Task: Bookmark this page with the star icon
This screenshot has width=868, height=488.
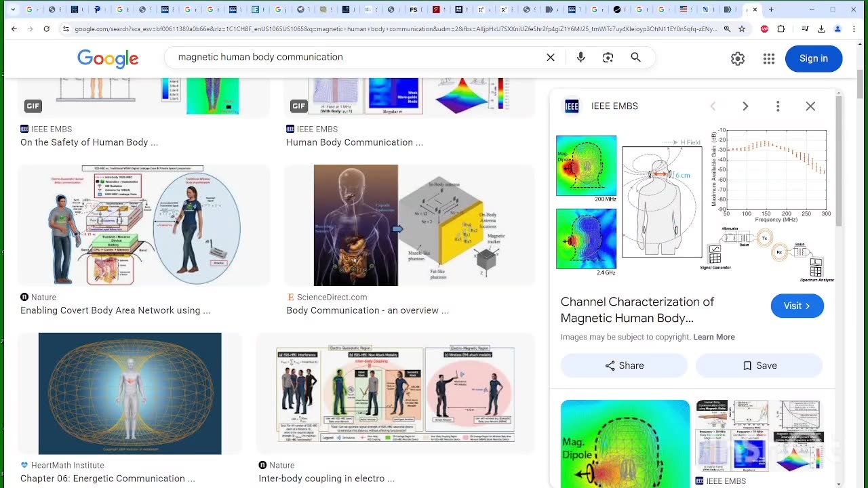Action: tap(742, 29)
